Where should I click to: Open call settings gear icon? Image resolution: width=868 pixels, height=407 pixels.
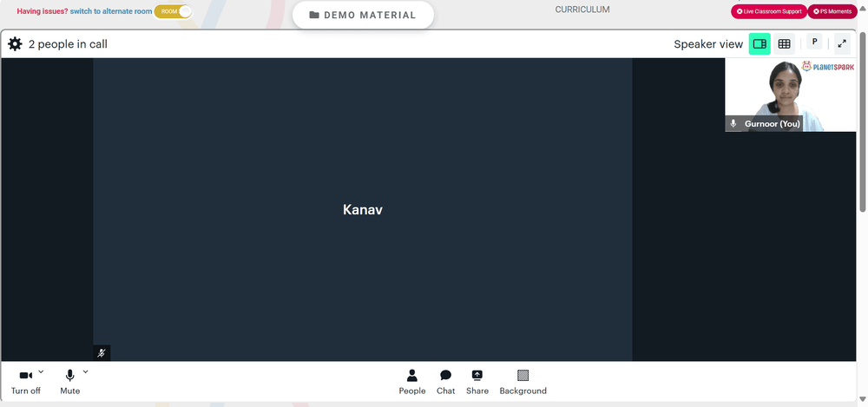[x=15, y=44]
